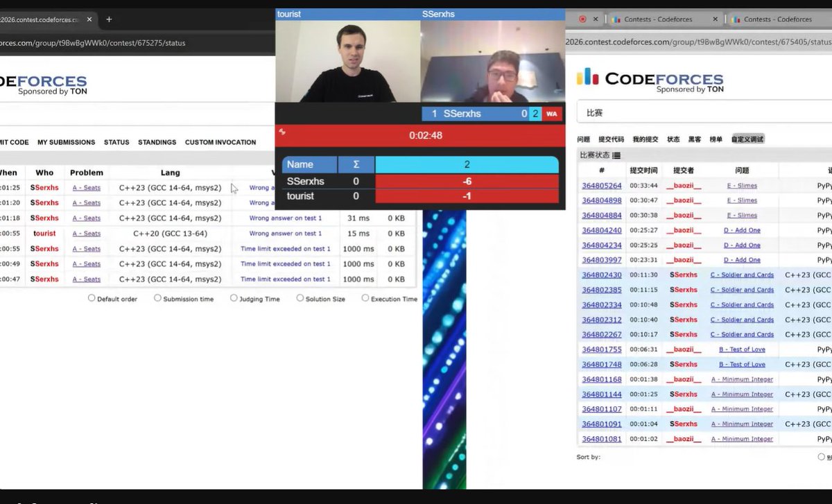Open a new tab in left browser window
The height and width of the screenshot is (504, 832).
click(x=109, y=19)
